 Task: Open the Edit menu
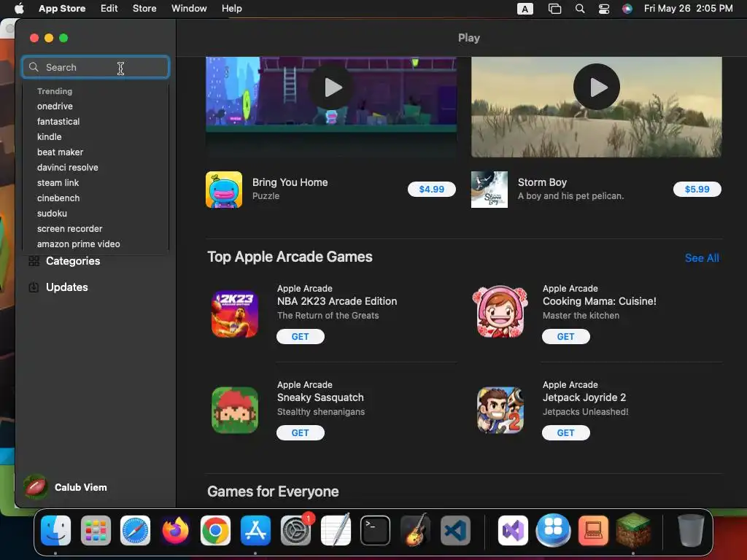[109, 9]
